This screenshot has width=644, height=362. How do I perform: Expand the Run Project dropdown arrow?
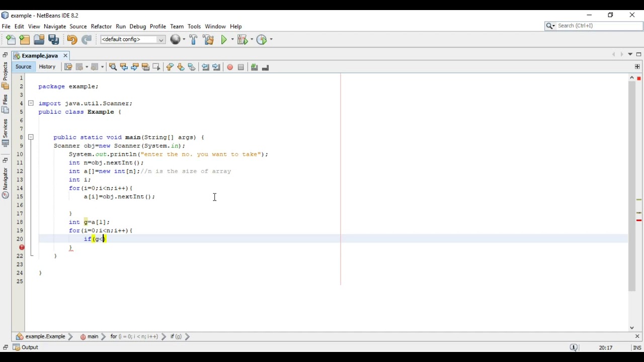click(232, 39)
